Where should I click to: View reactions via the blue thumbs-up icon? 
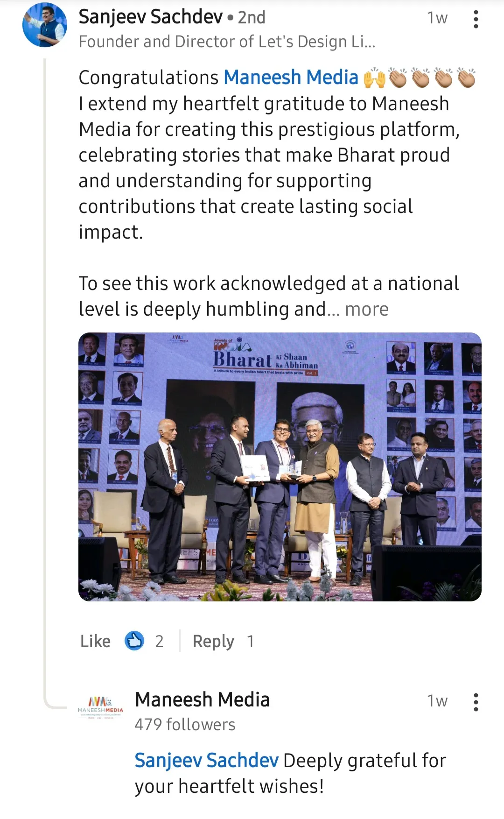point(134,641)
